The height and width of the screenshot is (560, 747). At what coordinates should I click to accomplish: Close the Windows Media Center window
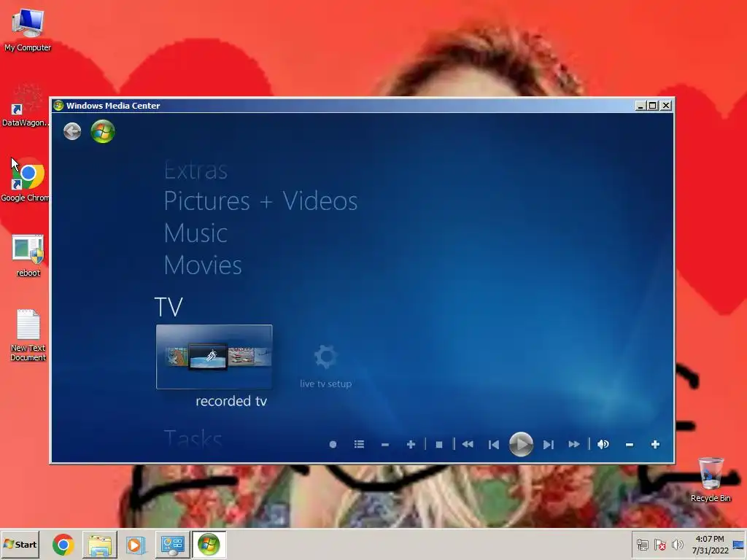pos(666,106)
